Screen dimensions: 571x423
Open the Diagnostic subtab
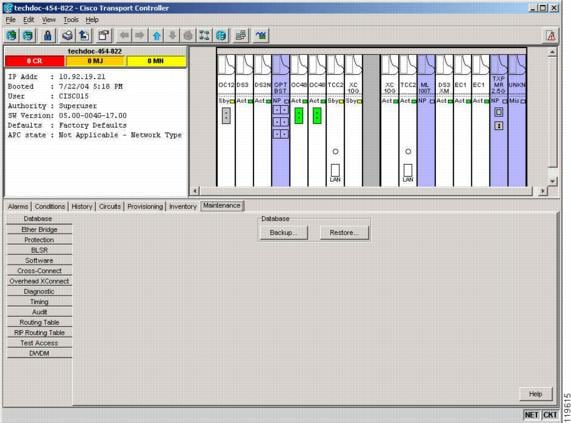[39, 292]
